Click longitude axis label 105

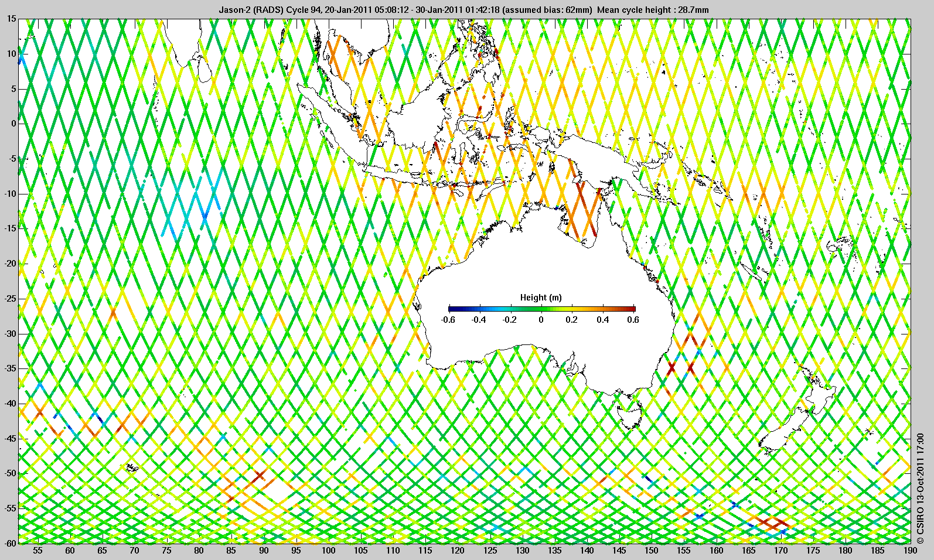click(361, 551)
